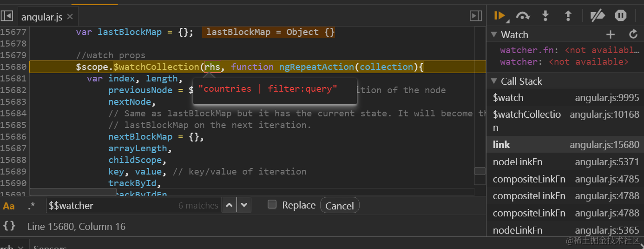Select the $watchCollection call stack frame
The image size is (644, 249).
point(565,121)
